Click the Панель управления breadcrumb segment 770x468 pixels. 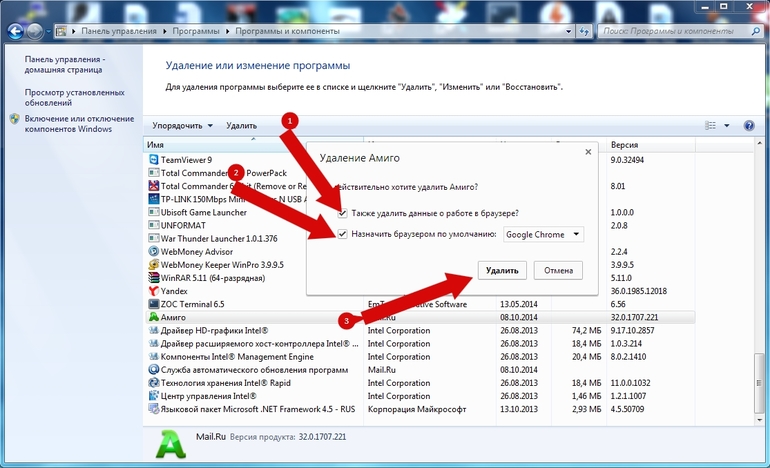pyautogui.click(x=119, y=31)
